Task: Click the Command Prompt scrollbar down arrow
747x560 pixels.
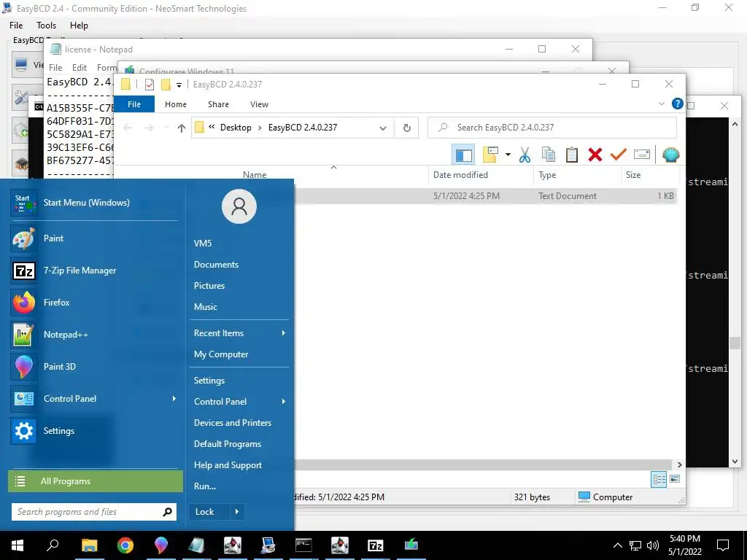Action: pyautogui.click(x=735, y=462)
